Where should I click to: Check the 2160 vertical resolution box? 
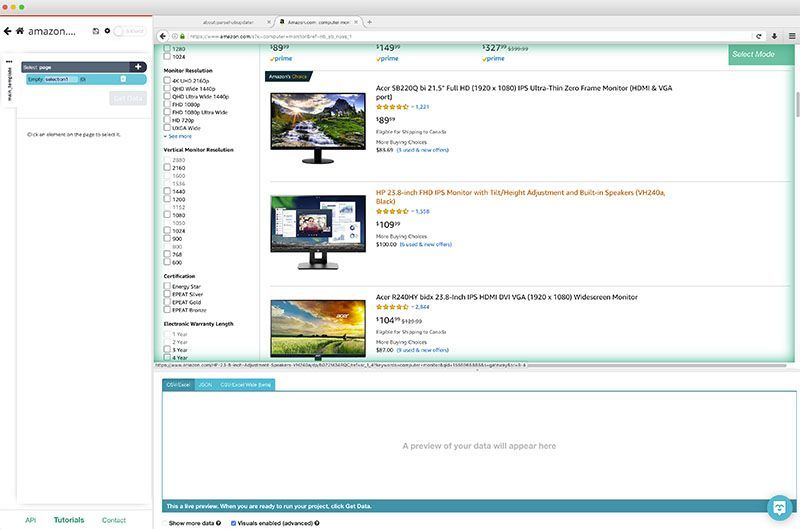click(x=167, y=167)
